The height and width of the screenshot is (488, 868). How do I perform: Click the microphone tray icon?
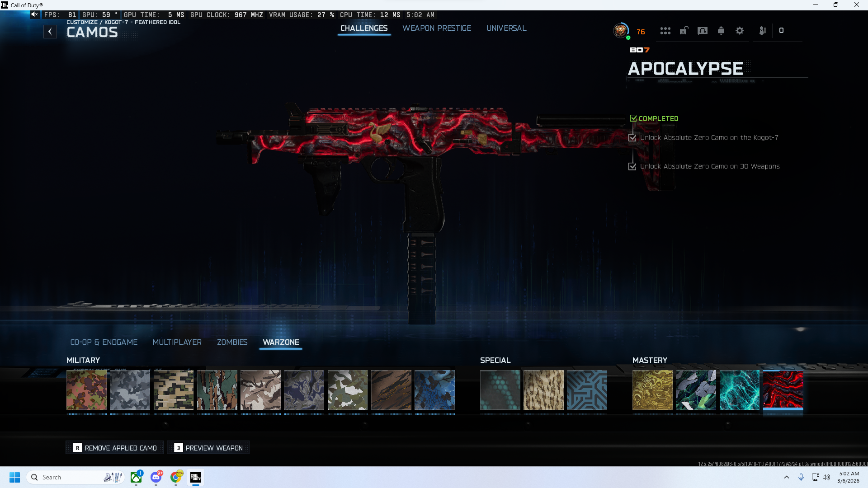[x=801, y=477]
